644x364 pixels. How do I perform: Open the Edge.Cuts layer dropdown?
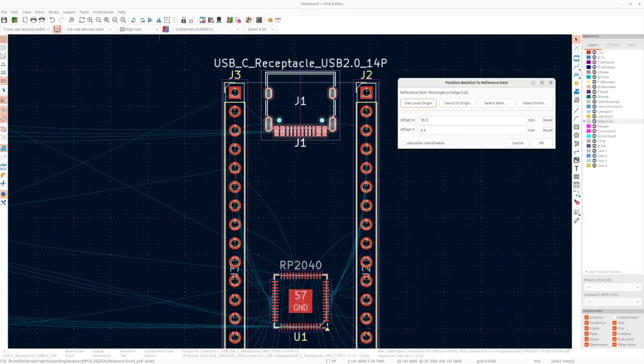coord(138,29)
